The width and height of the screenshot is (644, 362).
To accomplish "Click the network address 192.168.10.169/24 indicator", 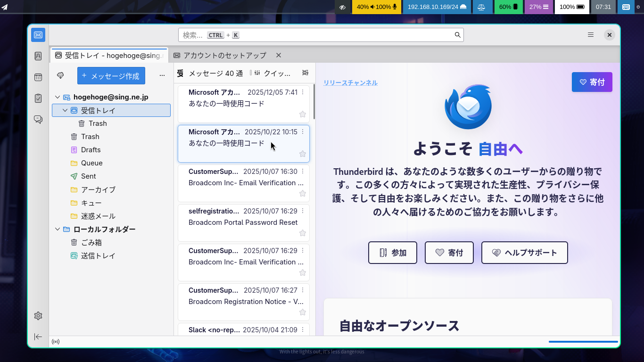I will pos(437,7).
